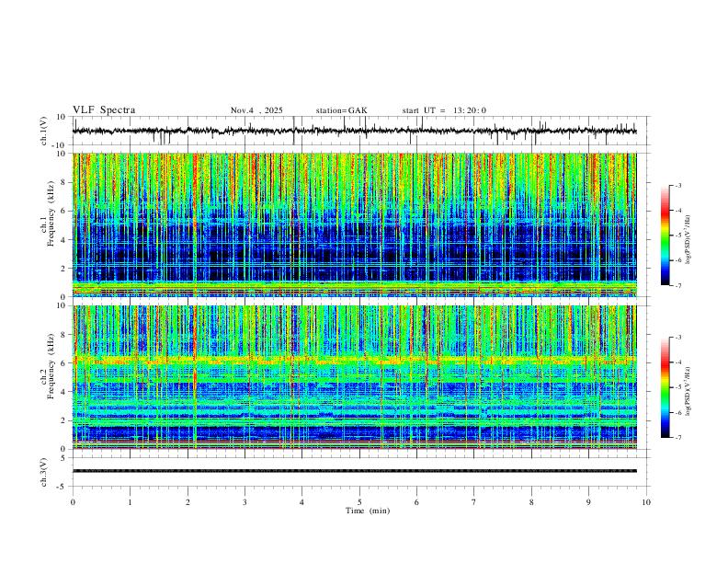Click the time axis tick label '3'
This screenshot has width=728, height=563.
[245, 502]
